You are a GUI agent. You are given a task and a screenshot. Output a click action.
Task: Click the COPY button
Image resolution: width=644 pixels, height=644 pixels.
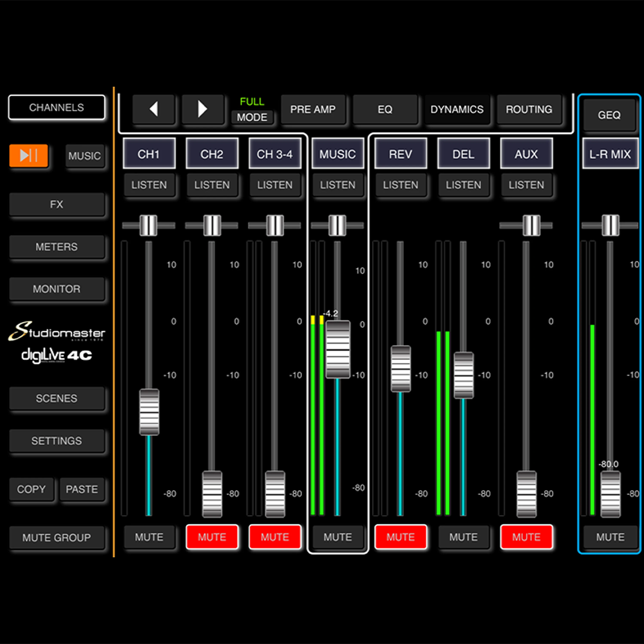click(31, 489)
